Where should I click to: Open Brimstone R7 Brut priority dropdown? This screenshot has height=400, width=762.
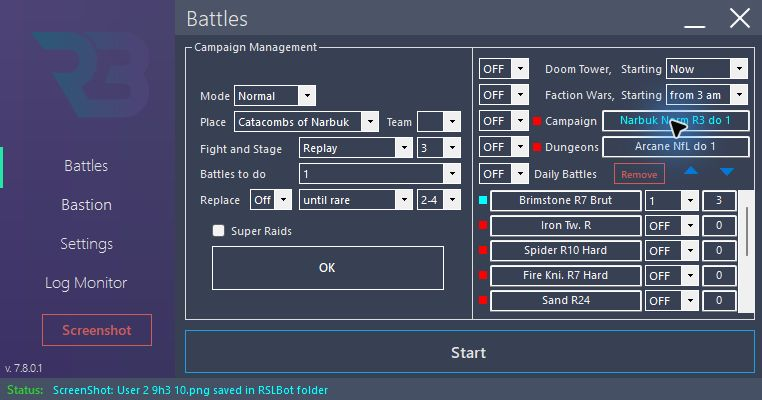coord(672,201)
